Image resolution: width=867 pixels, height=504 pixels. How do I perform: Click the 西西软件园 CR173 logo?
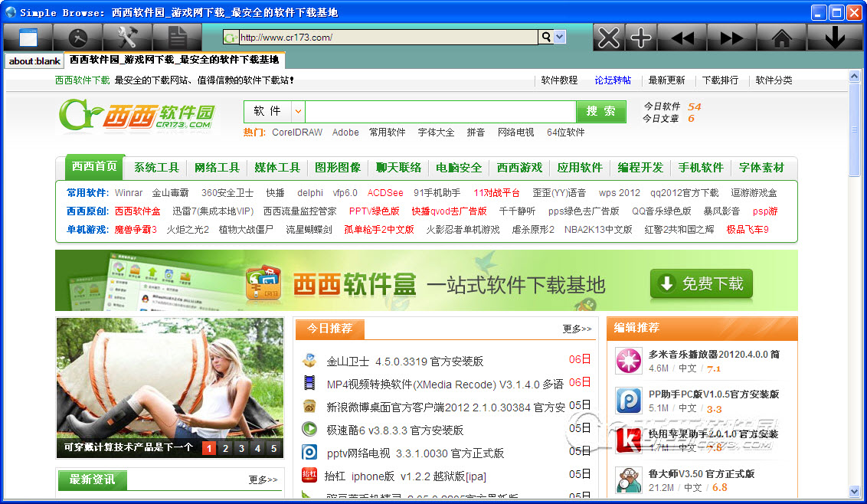[x=137, y=116]
